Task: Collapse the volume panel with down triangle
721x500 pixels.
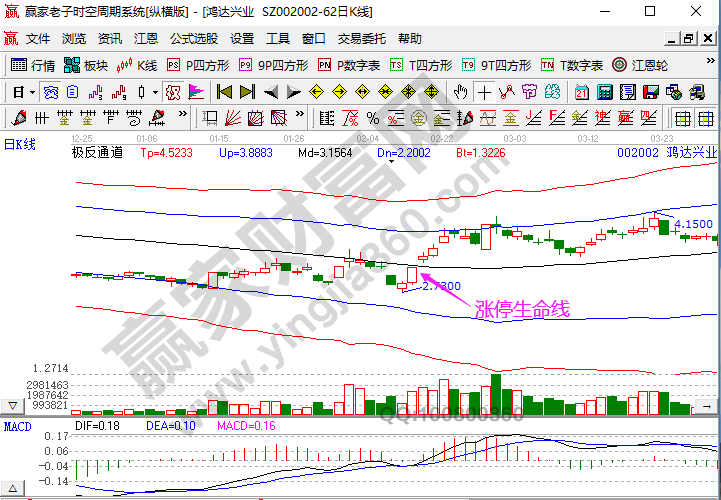Action: 14,406
